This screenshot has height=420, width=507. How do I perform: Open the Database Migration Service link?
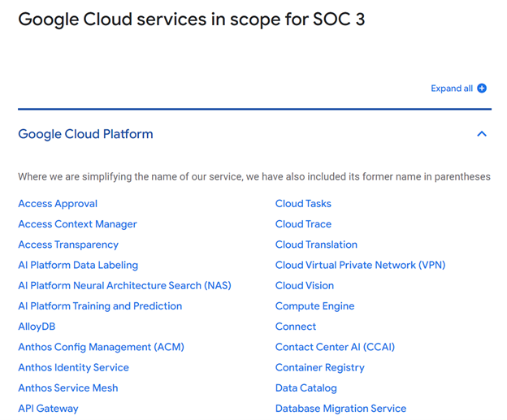(340, 409)
